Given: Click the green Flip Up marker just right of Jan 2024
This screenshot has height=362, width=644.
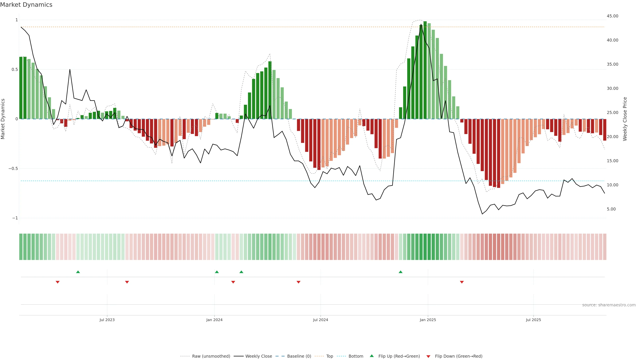Looking at the screenshot, I should tap(217, 272).
